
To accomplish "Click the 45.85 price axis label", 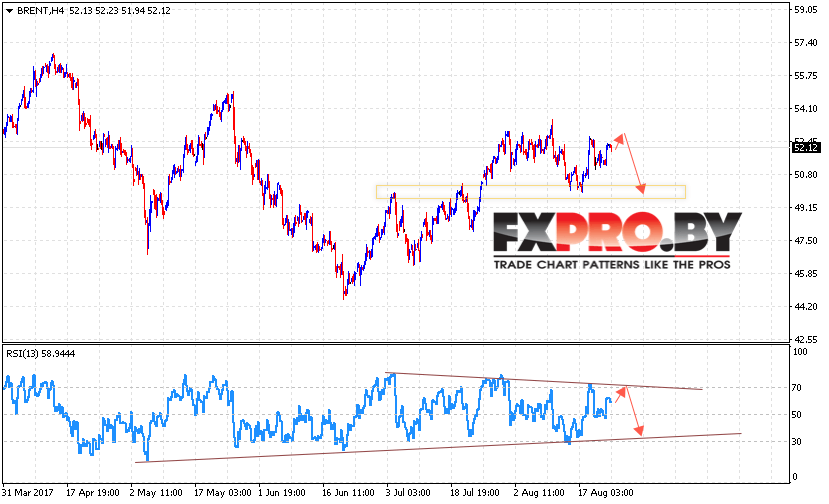I will 806,274.
